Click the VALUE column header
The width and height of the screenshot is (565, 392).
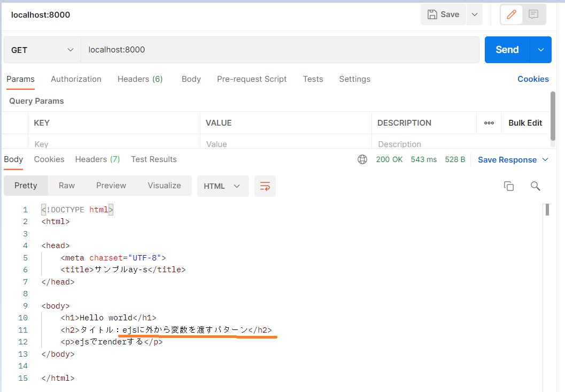tap(219, 123)
